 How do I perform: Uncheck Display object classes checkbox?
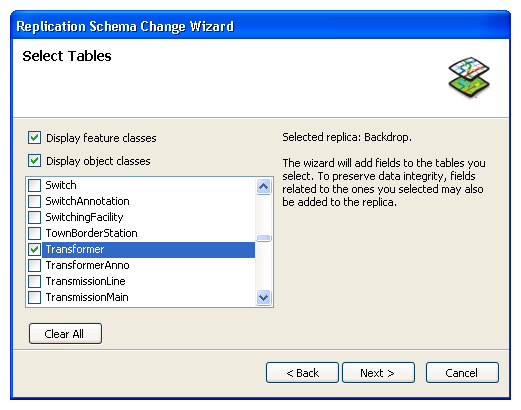click(x=35, y=161)
